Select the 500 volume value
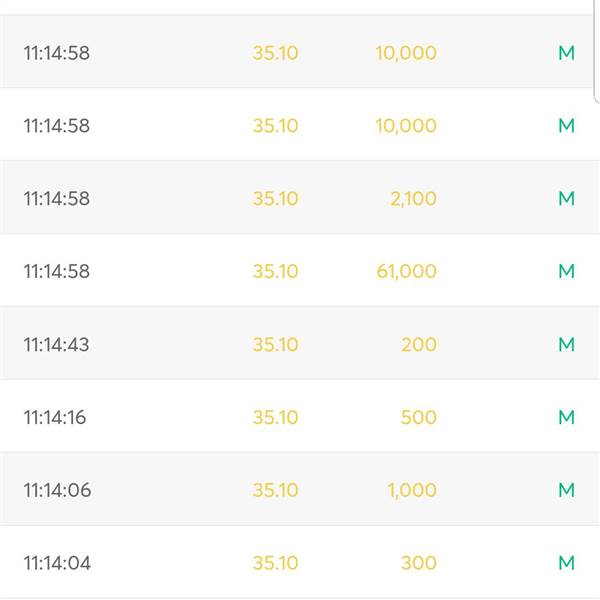 [419, 417]
